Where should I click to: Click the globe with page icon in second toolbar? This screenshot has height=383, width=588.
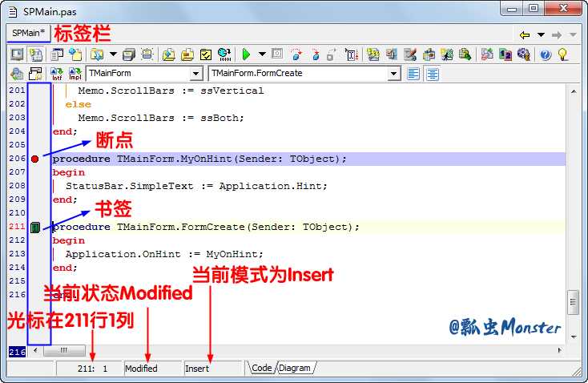pyautogui.click(x=17, y=74)
